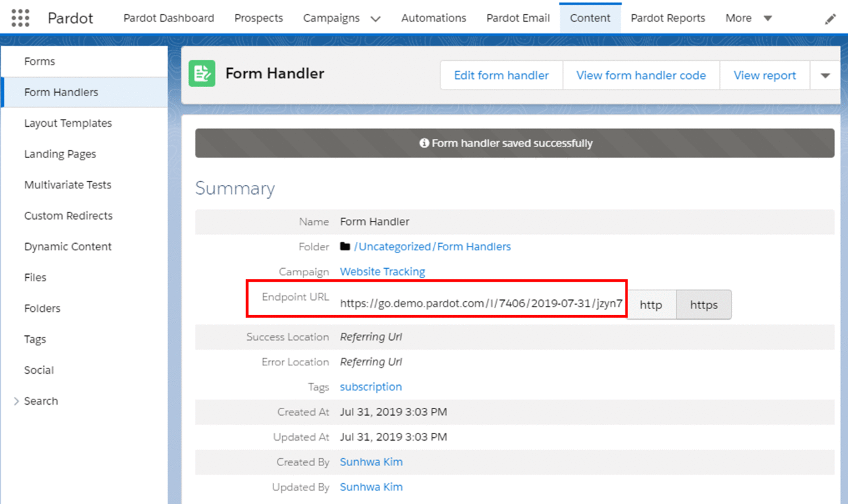Click the Pardot app name
The height and width of the screenshot is (504, 848).
(x=69, y=18)
